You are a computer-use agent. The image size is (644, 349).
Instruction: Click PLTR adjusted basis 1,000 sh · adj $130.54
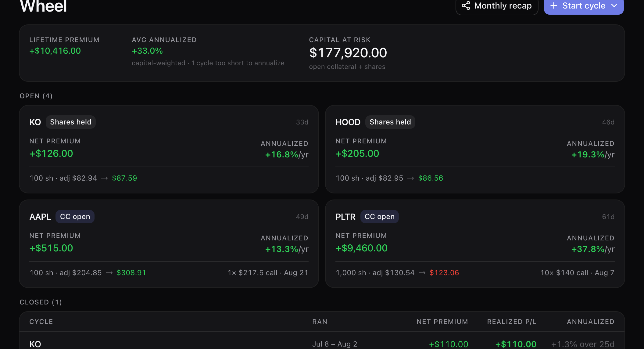coord(375,273)
